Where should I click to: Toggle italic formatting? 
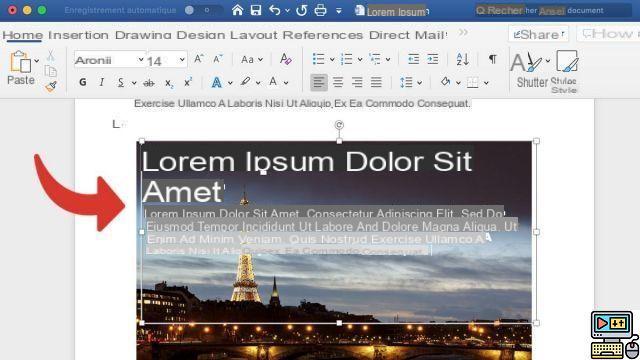(102, 82)
